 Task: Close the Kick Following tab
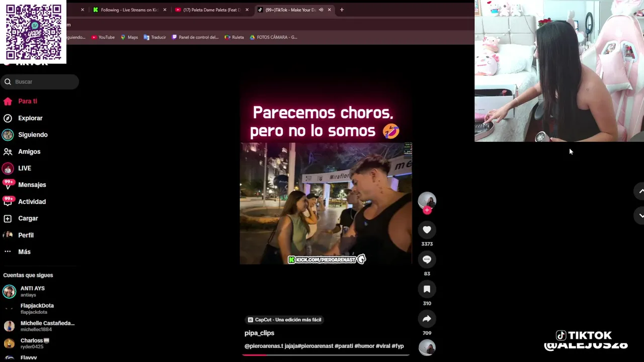pos(165,10)
